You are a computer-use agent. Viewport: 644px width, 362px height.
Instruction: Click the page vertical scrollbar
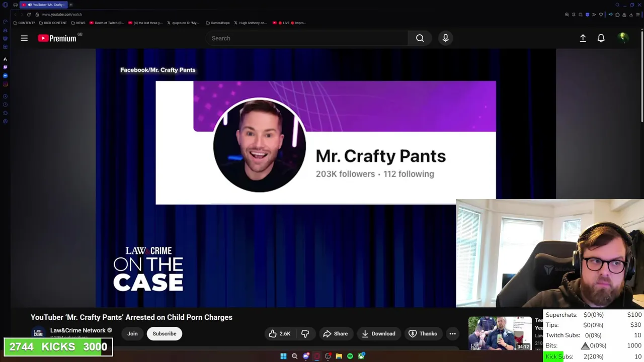(642, 75)
